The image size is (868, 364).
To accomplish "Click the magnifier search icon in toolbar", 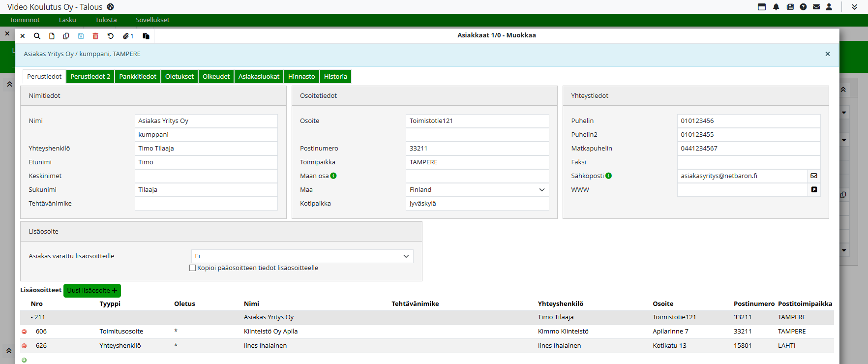I will pyautogui.click(x=37, y=36).
